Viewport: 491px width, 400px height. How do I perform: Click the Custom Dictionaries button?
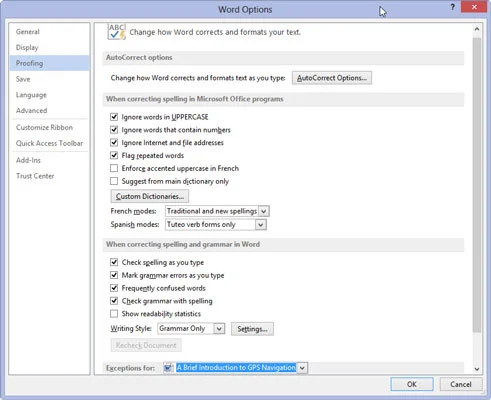pyautogui.click(x=150, y=196)
